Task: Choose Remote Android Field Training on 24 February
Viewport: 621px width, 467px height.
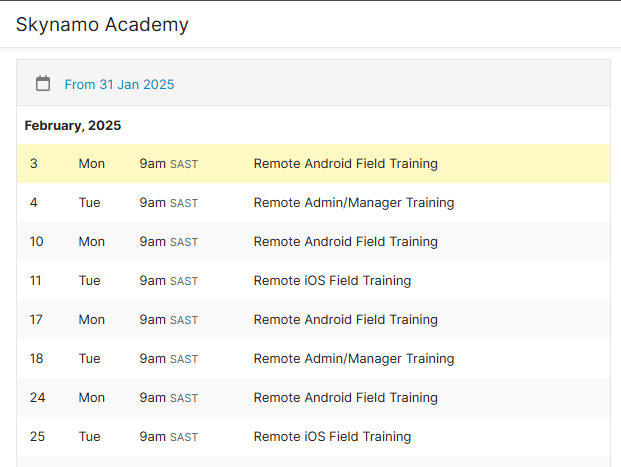Action: (x=345, y=398)
